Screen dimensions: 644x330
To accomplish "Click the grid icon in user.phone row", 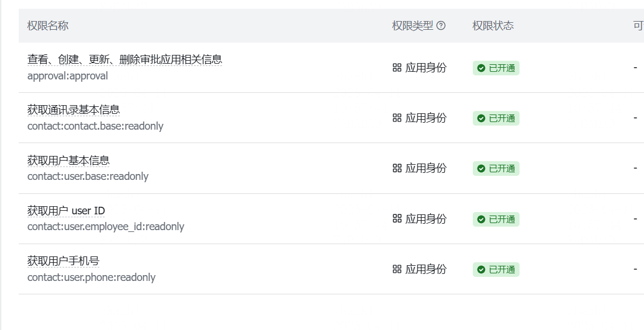I will 397,269.
